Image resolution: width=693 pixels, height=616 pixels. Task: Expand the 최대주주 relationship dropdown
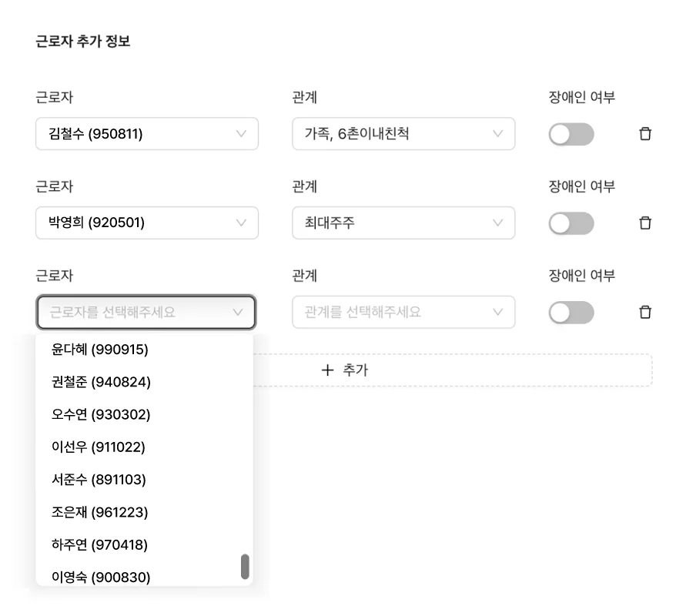(403, 223)
